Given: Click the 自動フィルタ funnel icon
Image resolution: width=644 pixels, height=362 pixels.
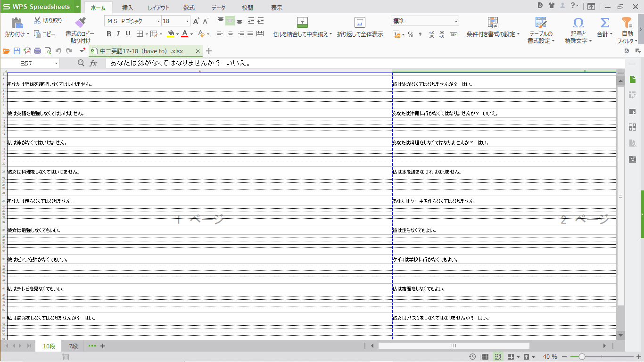Looking at the screenshot, I should (627, 23).
